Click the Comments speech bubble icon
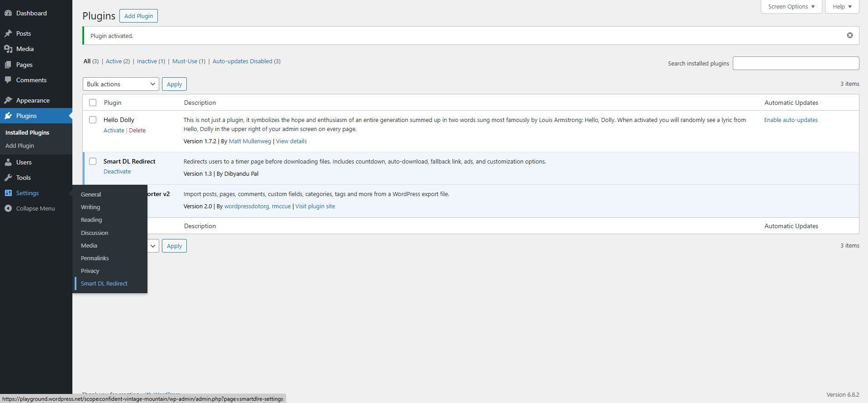This screenshot has width=868, height=403. click(x=8, y=80)
